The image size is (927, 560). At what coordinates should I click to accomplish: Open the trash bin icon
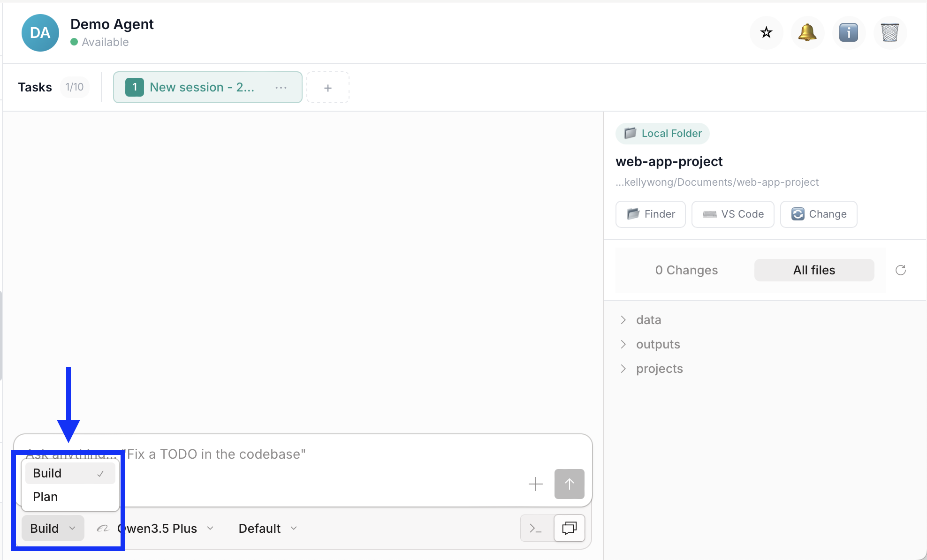point(890,33)
